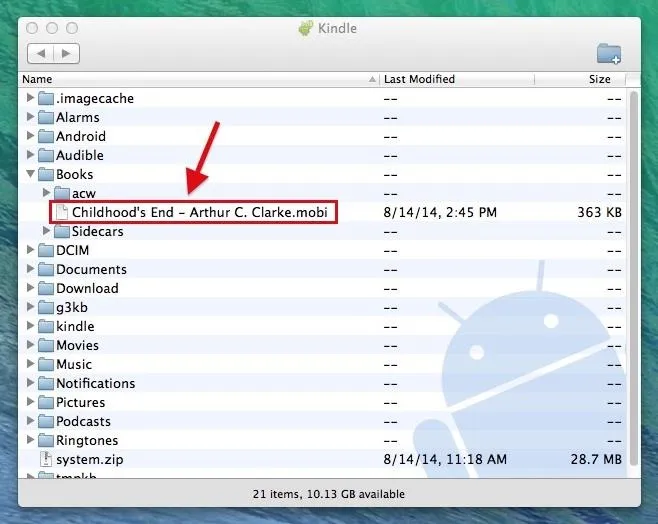This screenshot has height=524, width=658.
Task: Expand the acw subfolder triangle
Action: click(46, 193)
